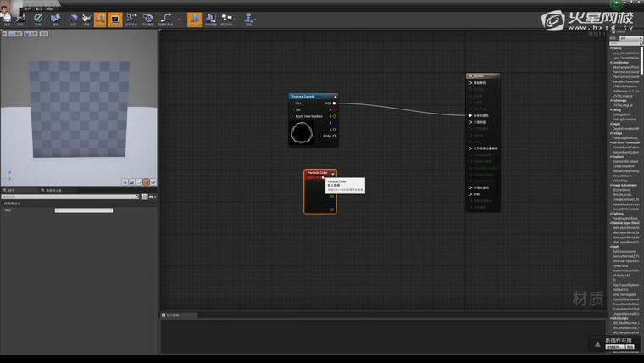The width and height of the screenshot is (644, 363).
Task: Toggle the highlighted Stats toolbar button
Action: tap(194, 19)
